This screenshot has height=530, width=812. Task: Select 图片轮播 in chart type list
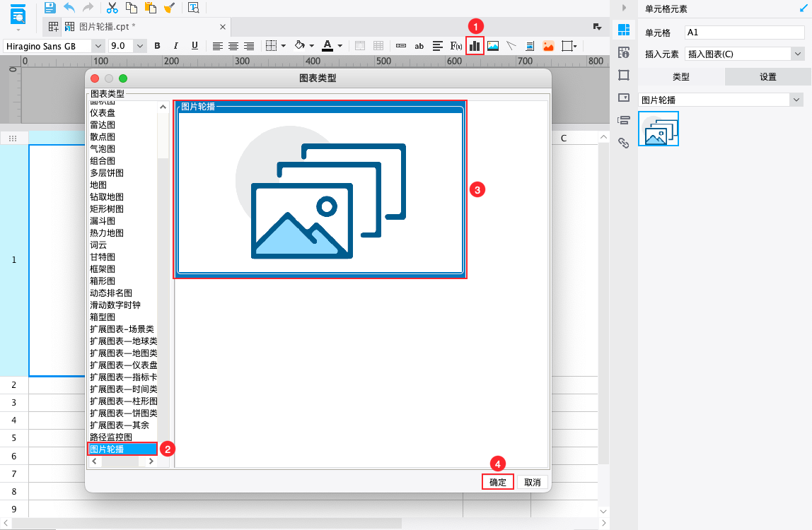coord(122,449)
